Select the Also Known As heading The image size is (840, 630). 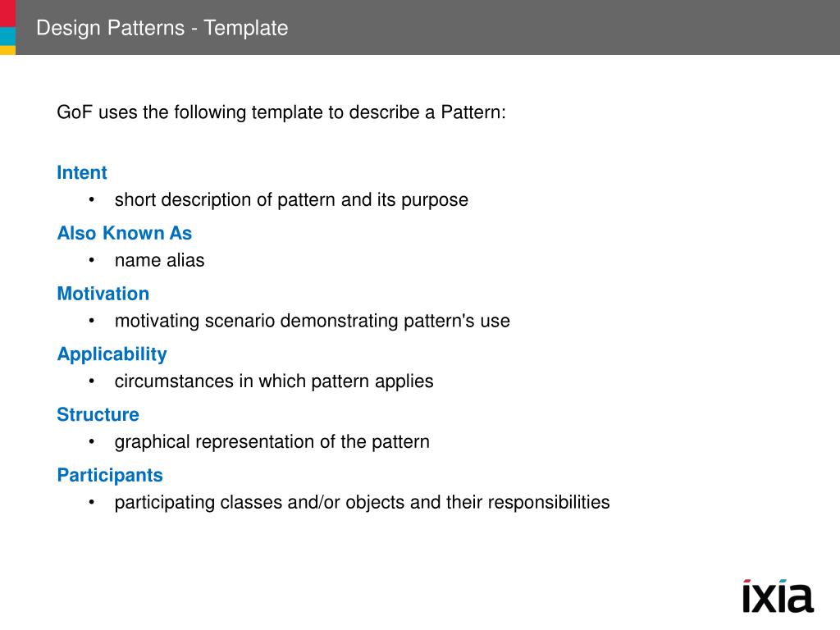[x=125, y=233]
